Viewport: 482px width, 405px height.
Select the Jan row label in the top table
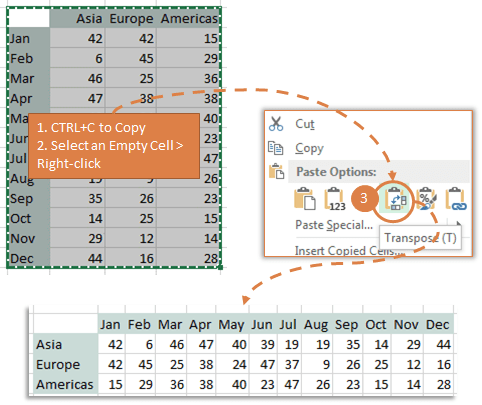(x=29, y=38)
